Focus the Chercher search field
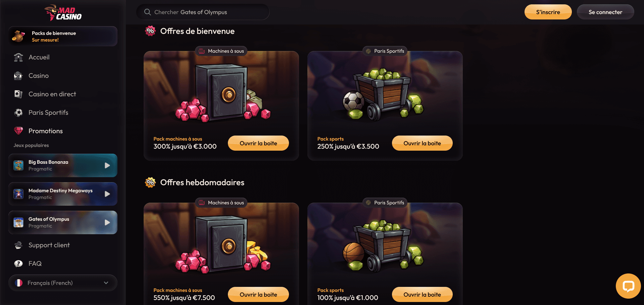 coord(203,12)
